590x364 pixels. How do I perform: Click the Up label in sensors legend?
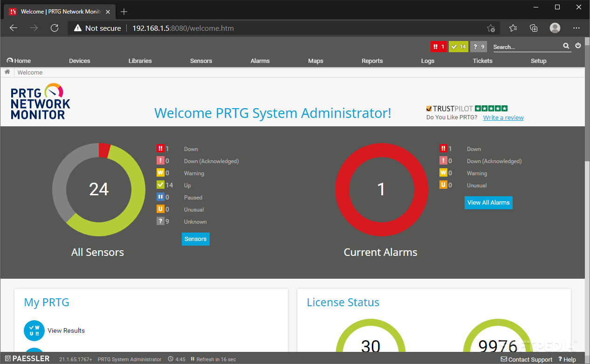coord(187,185)
